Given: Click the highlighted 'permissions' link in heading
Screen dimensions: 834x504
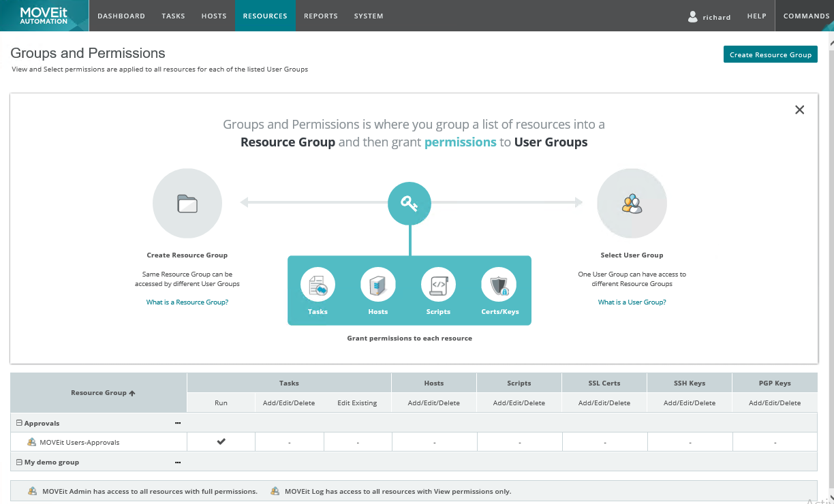Looking at the screenshot, I should [x=460, y=142].
